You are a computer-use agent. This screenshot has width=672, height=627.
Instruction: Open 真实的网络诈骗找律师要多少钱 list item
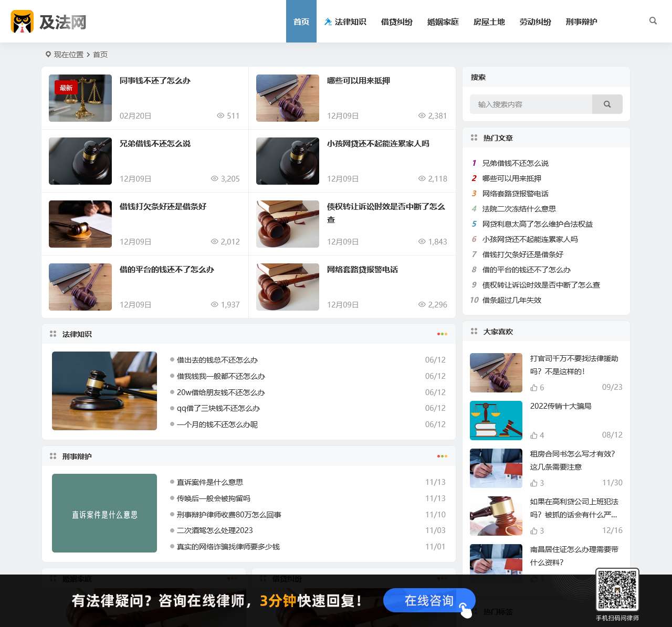228,547
